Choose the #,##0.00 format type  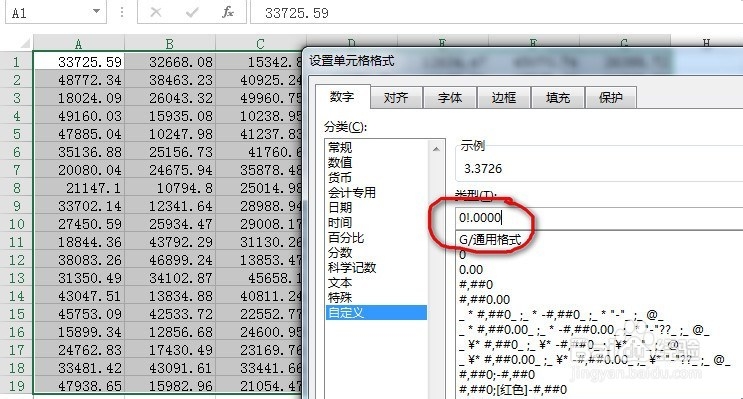point(484,300)
